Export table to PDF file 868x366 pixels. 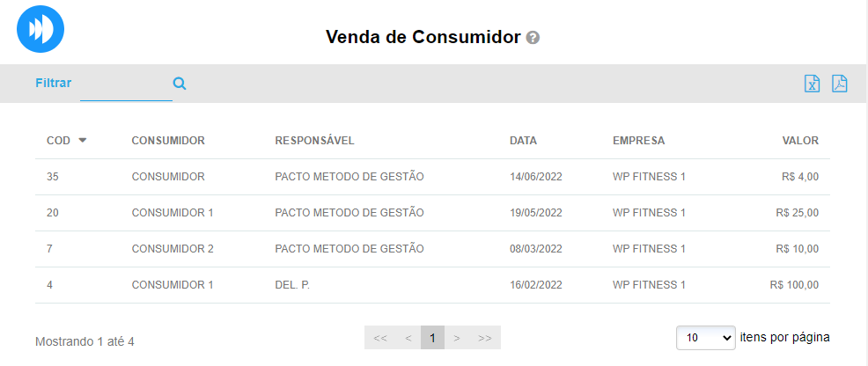[x=839, y=84]
